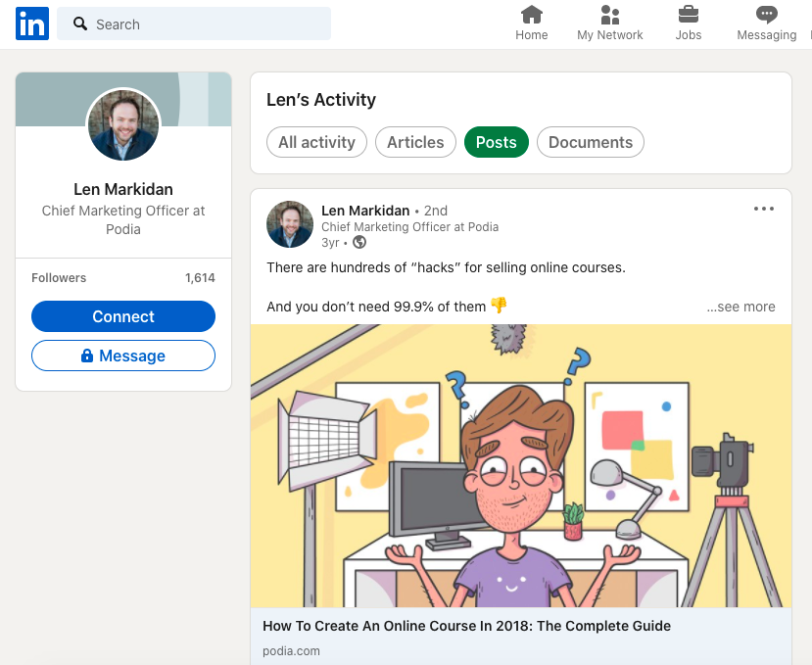Click the post's cartoon illustration image
This screenshot has height=665, width=812.
pos(520,465)
